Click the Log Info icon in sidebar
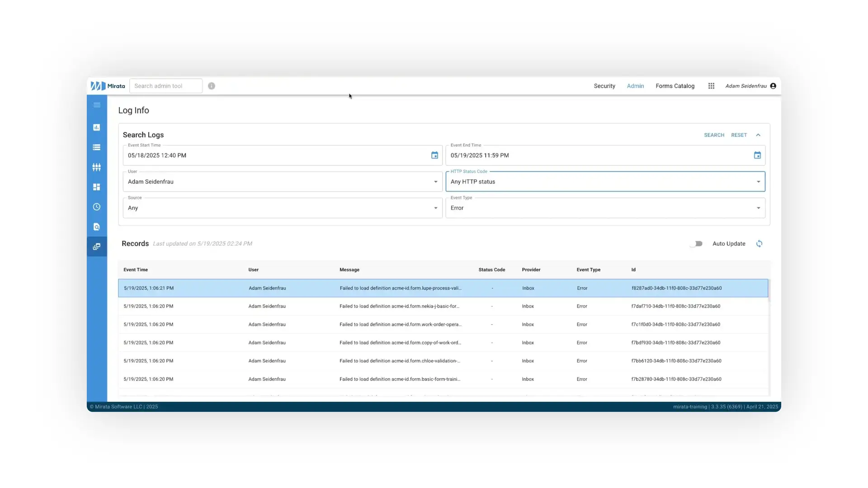The width and height of the screenshot is (868, 488). pos(96,246)
